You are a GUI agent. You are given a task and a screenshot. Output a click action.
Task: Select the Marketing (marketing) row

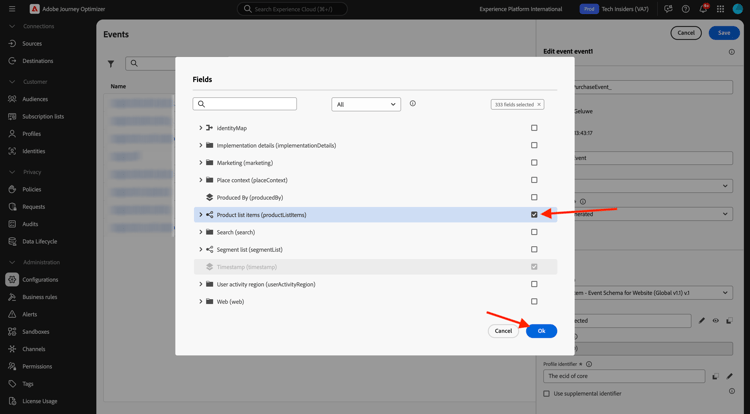point(245,163)
